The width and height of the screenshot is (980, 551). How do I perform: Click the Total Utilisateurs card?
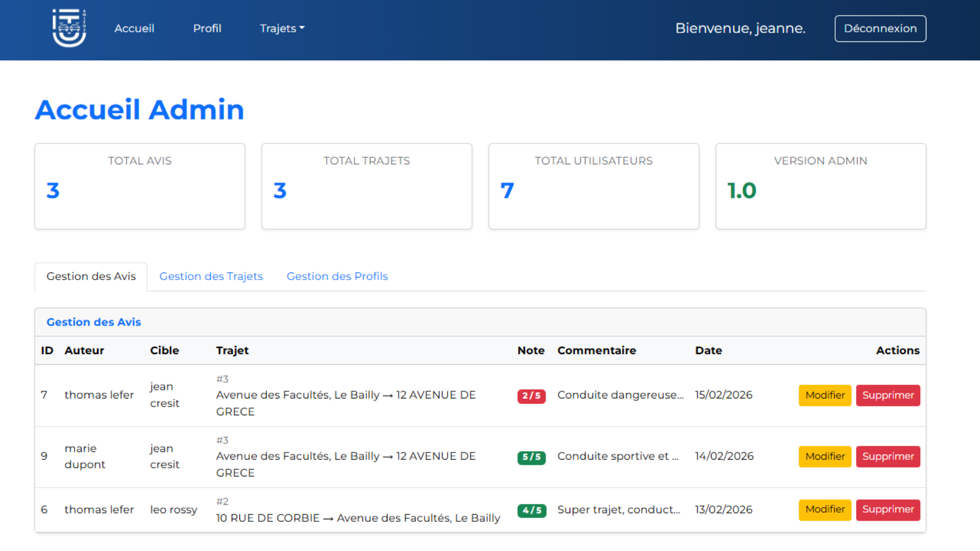click(x=594, y=186)
